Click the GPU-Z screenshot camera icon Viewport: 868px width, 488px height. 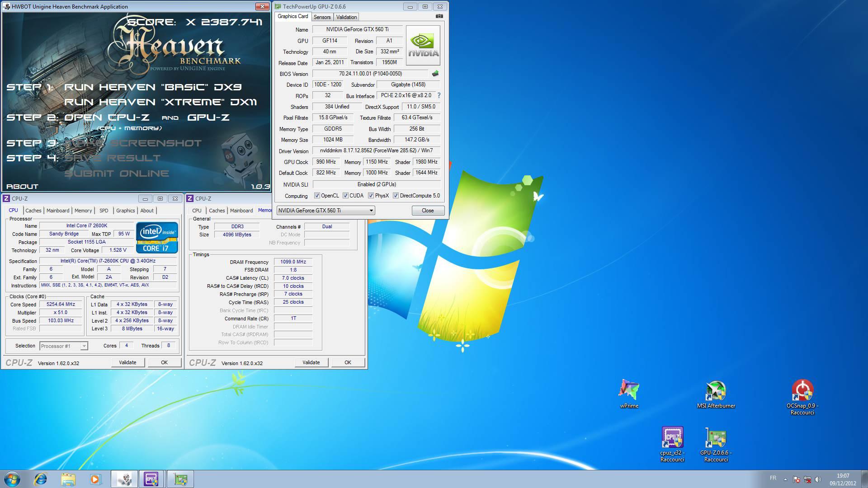coord(439,16)
